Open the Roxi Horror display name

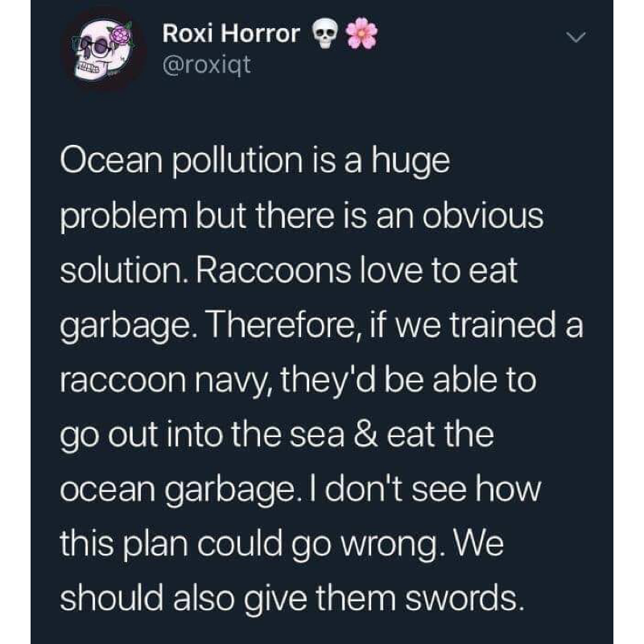click(x=231, y=35)
